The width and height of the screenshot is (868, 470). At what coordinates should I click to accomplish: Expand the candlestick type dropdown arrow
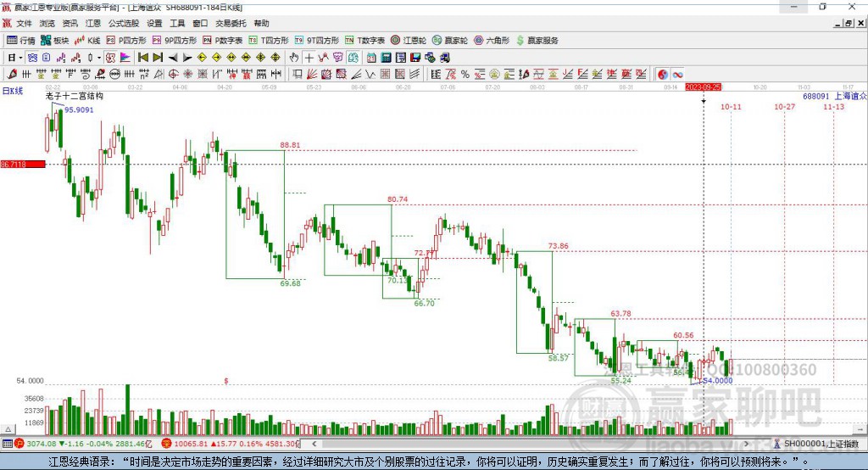[x=99, y=58]
